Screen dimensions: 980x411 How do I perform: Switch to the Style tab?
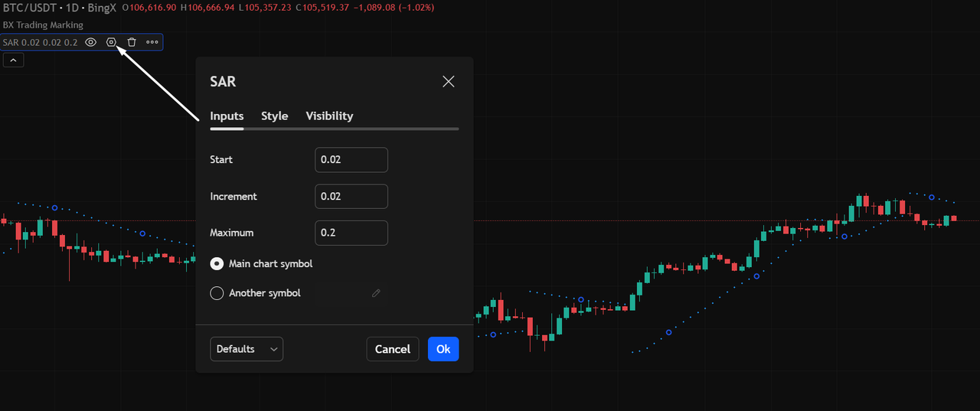pyautogui.click(x=274, y=116)
